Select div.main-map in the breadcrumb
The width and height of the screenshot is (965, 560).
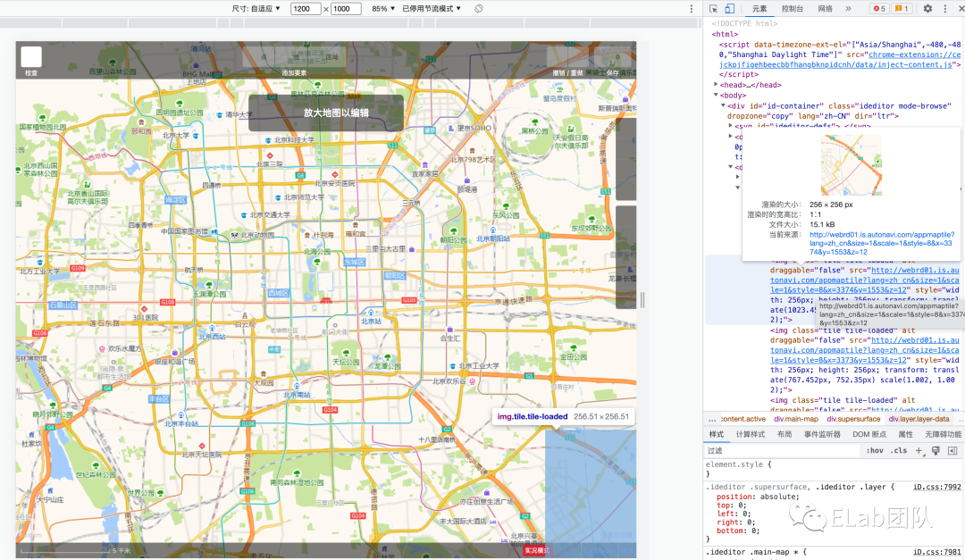point(796,419)
